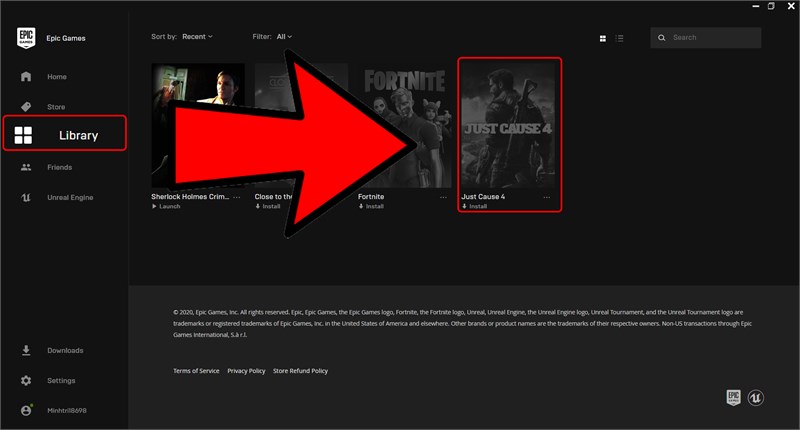Viewport: 800px width, 430px height.
Task: Click the library Search field
Action: tap(706, 38)
